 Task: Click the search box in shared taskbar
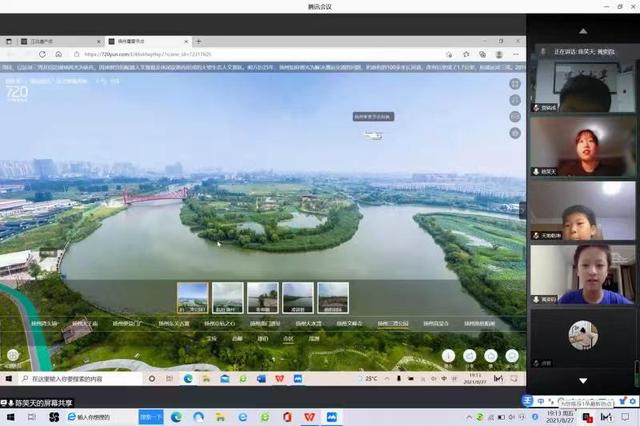tap(80, 379)
